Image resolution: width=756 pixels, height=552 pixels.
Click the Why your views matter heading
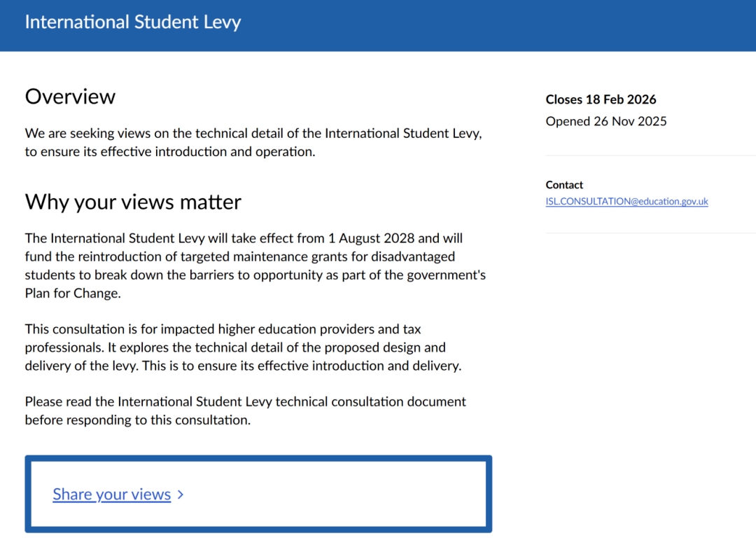point(133,202)
